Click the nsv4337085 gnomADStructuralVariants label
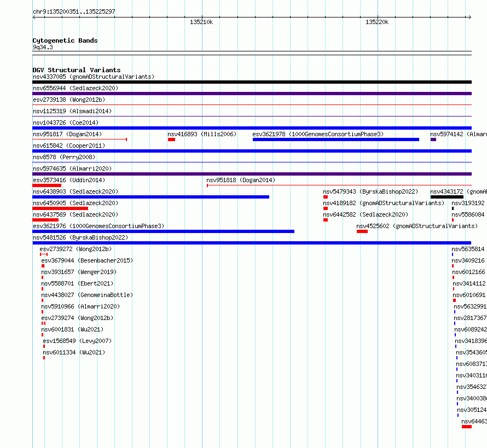The width and height of the screenshot is (487, 448). coord(94,77)
